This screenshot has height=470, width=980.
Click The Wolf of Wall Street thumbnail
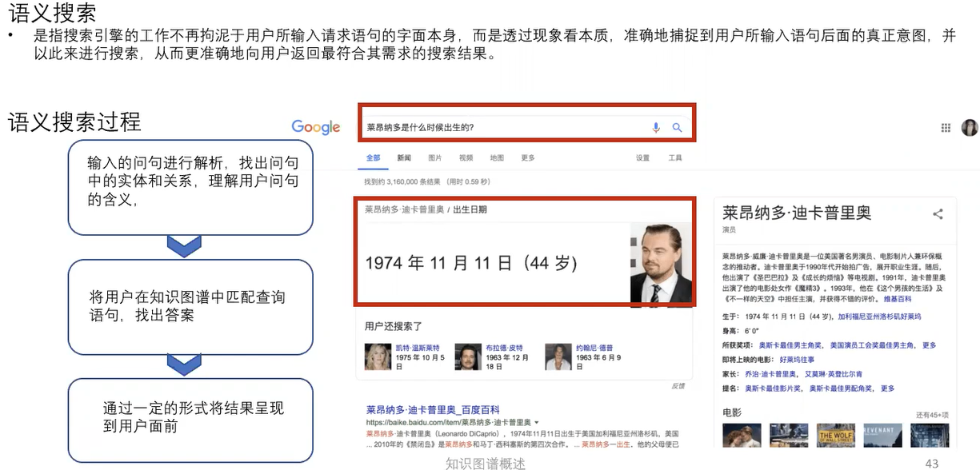(x=836, y=436)
